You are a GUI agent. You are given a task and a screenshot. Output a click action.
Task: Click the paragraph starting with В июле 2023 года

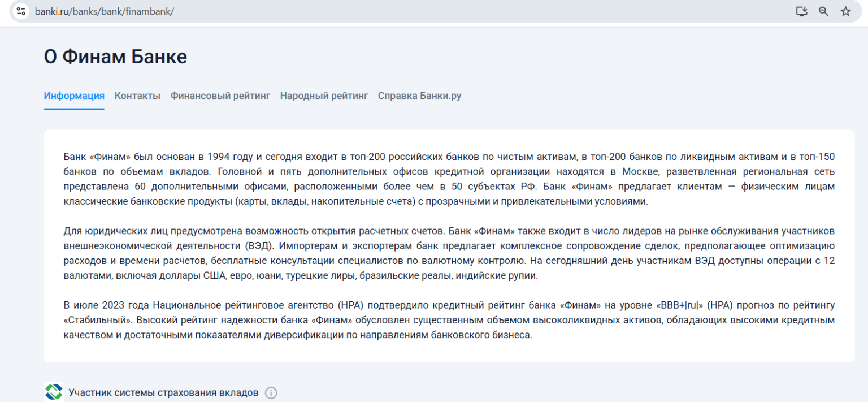pyautogui.click(x=449, y=320)
